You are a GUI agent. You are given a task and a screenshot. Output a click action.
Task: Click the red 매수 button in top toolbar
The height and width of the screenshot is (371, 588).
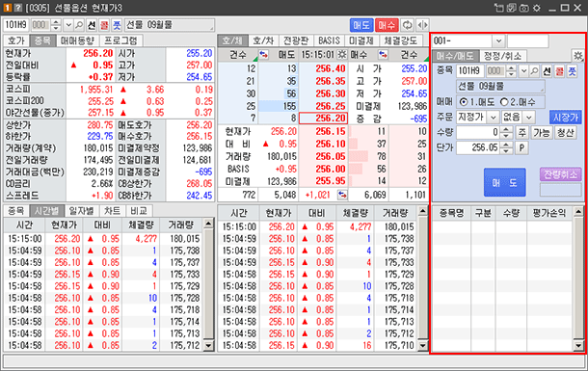point(387,25)
